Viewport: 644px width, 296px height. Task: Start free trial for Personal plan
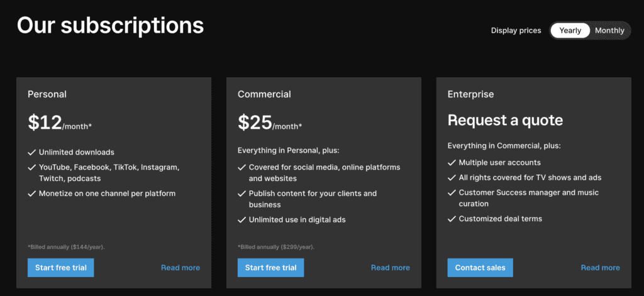pos(60,268)
